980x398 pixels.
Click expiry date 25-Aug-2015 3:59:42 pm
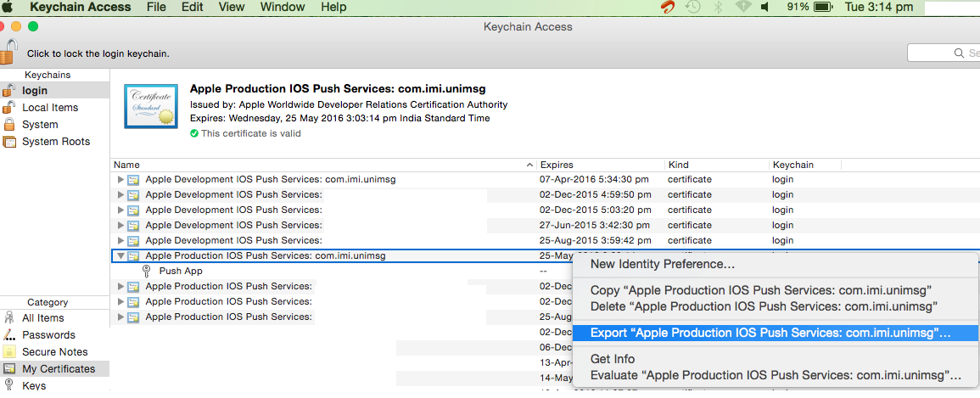coord(595,240)
